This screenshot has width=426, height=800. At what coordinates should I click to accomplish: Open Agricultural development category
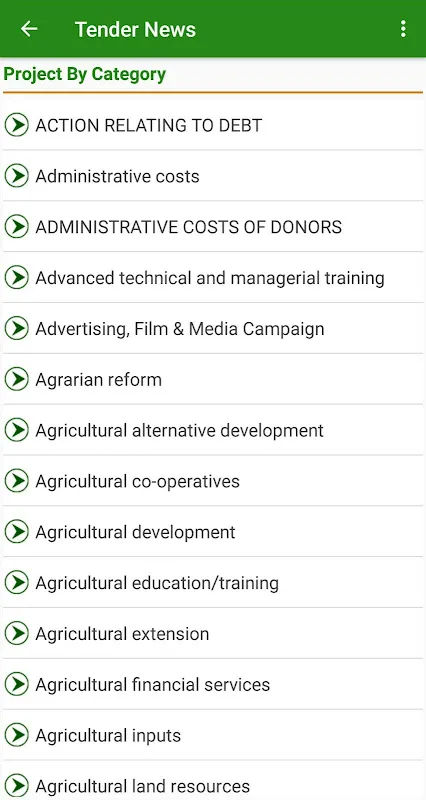point(213,532)
